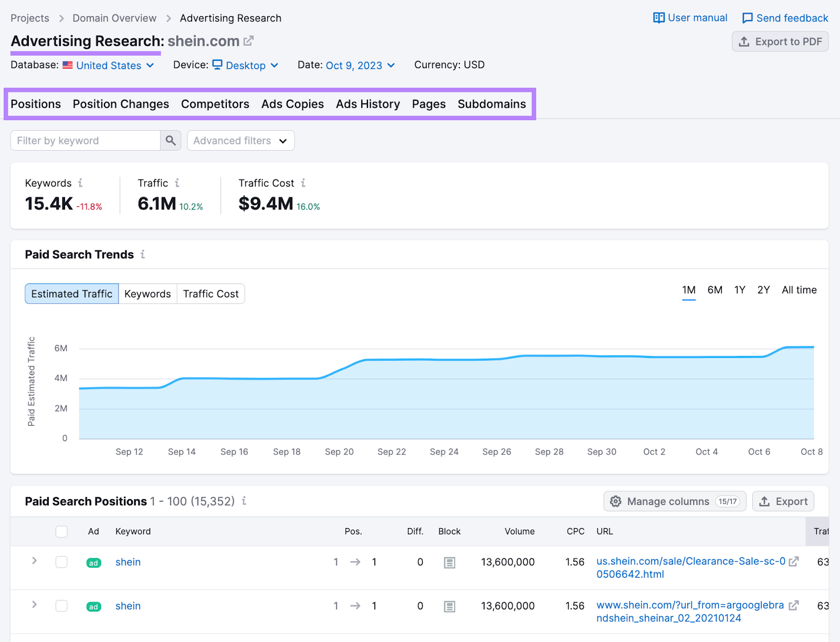
Task: Click info icon next to Traffic Cost metric
Action: pos(303,183)
